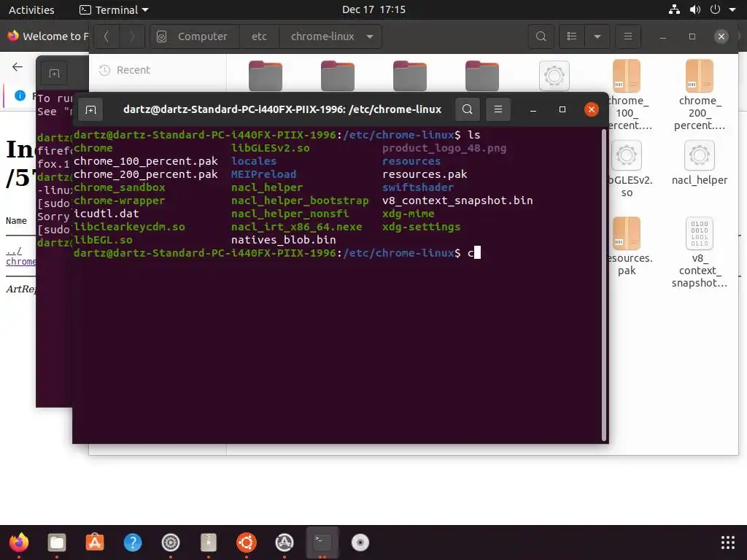Open the system power menu

[x=715, y=9]
